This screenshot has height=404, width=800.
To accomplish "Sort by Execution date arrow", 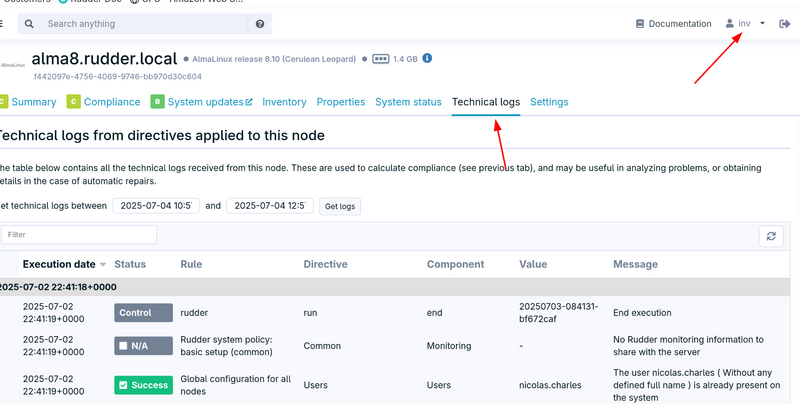I will point(103,265).
